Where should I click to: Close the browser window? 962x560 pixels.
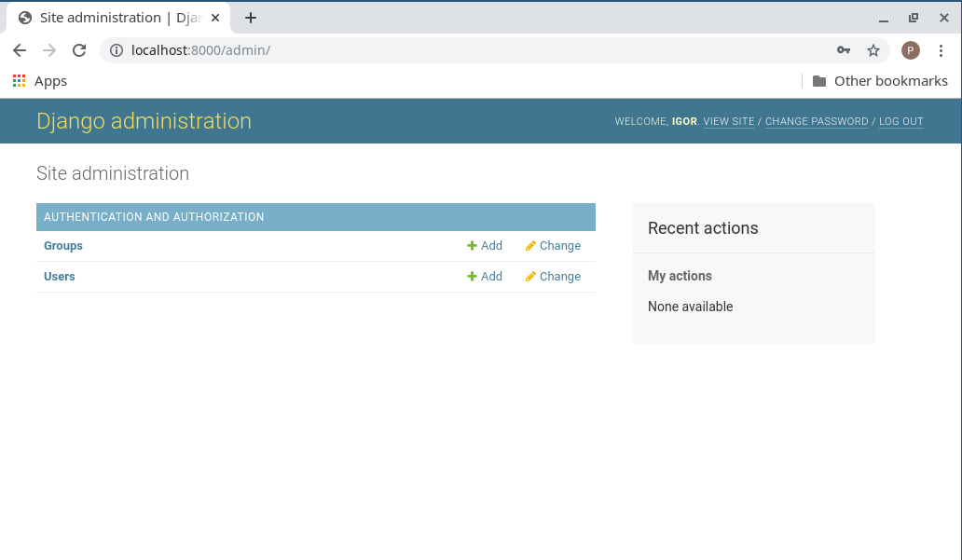[x=944, y=18]
